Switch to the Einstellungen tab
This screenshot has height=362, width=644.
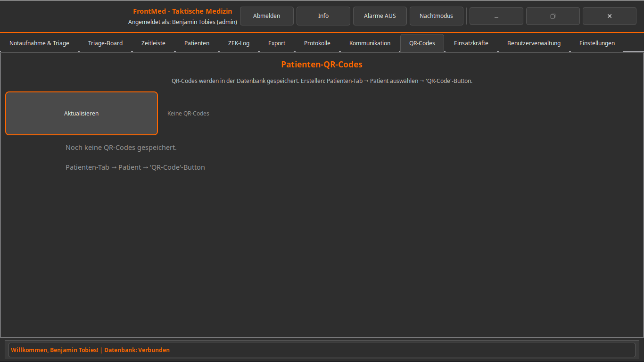(597, 43)
